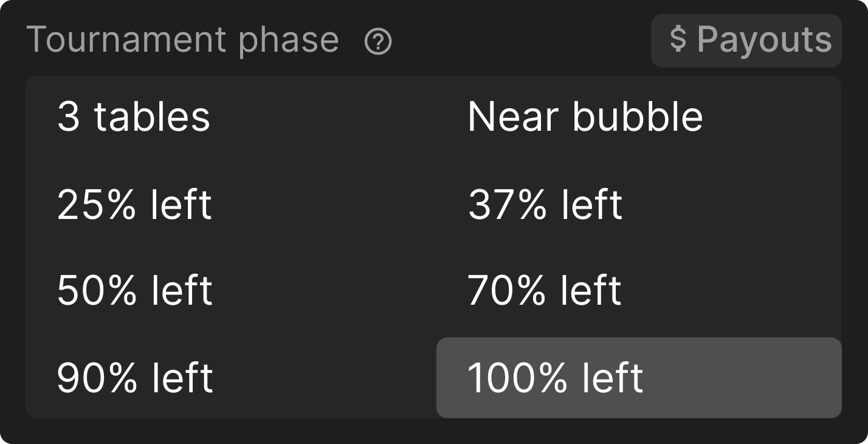Screen dimensions: 868x444
Task: Select seventy percent remaining list entry
Action: pos(639,290)
